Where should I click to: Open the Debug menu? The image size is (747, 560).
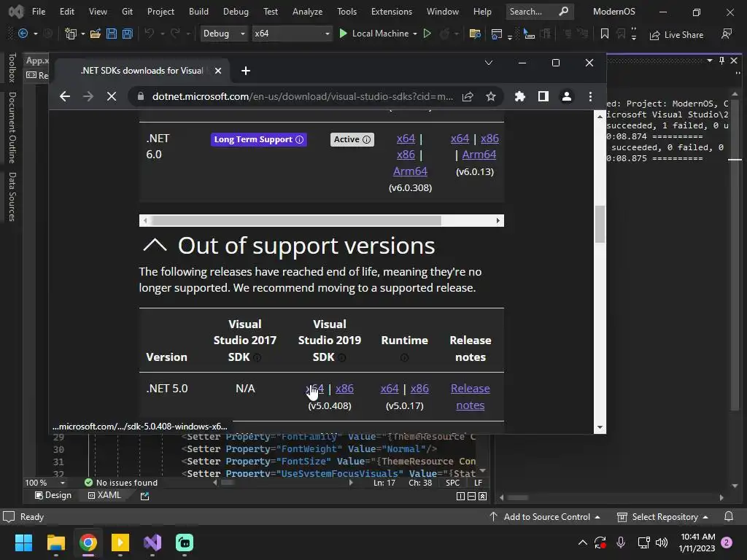coord(236,12)
